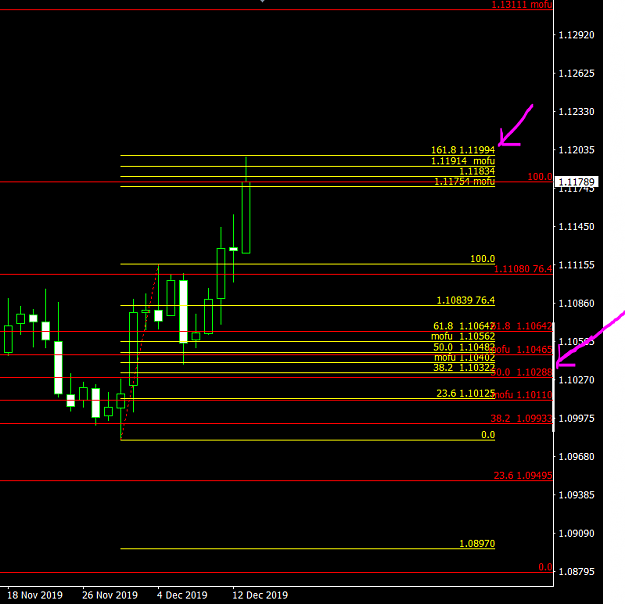This screenshot has height=604, width=625.
Task: Click the red 38.2 1.09933 label
Action: point(521,418)
